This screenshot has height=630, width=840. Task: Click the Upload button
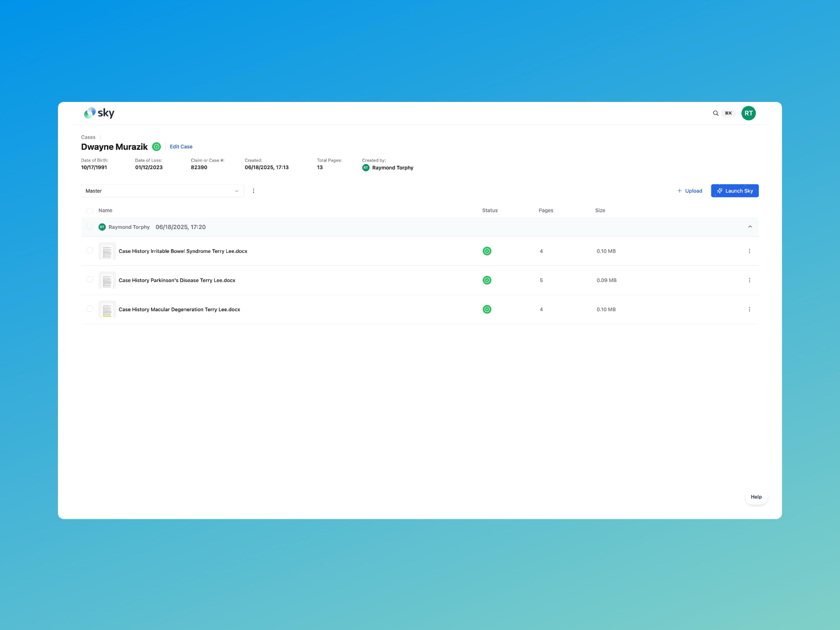(x=690, y=191)
